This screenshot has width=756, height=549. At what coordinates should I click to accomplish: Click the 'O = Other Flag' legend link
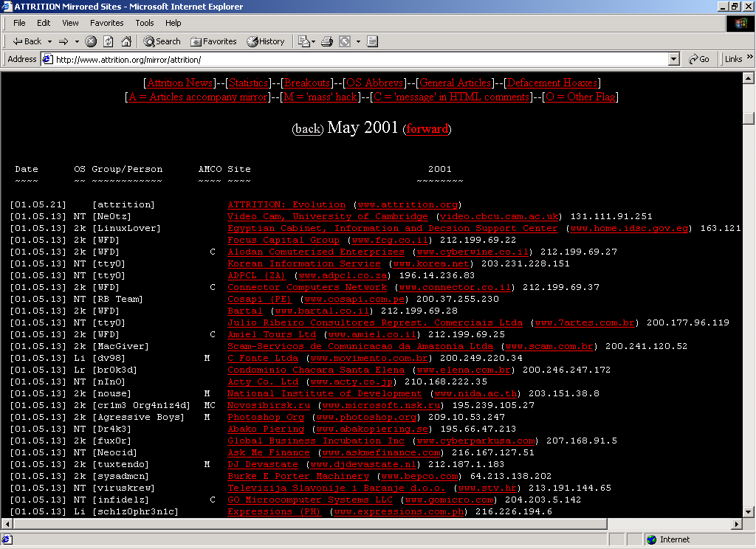[x=580, y=97]
